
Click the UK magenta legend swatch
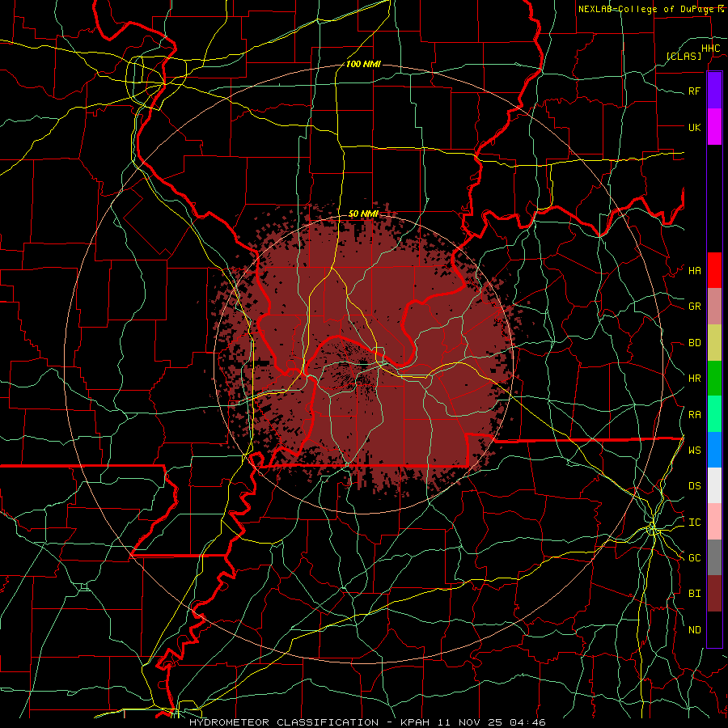[x=714, y=127]
